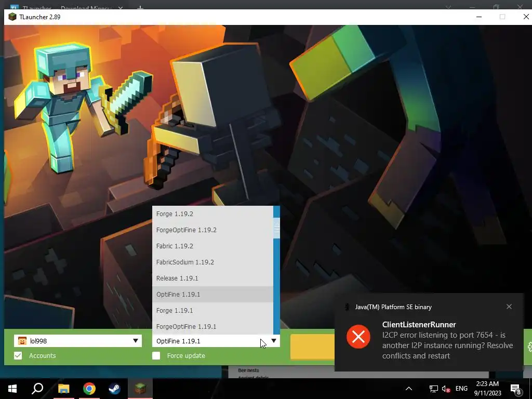Open the Action Center notifications icon
The image size is (532, 399).
point(516,389)
